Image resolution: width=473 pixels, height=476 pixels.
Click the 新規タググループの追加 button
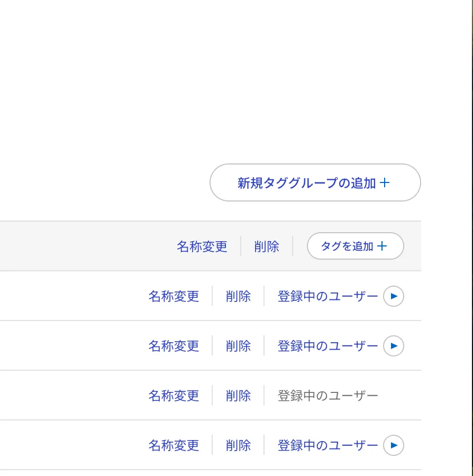tap(315, 182)
